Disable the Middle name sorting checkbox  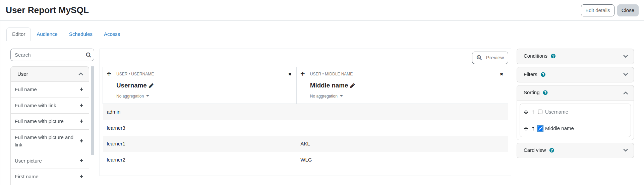(x=540, y=128)
